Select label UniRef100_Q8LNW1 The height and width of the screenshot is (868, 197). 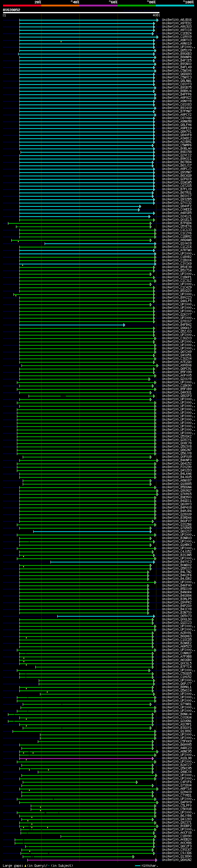pyautogui.click(x=176, y=81)
